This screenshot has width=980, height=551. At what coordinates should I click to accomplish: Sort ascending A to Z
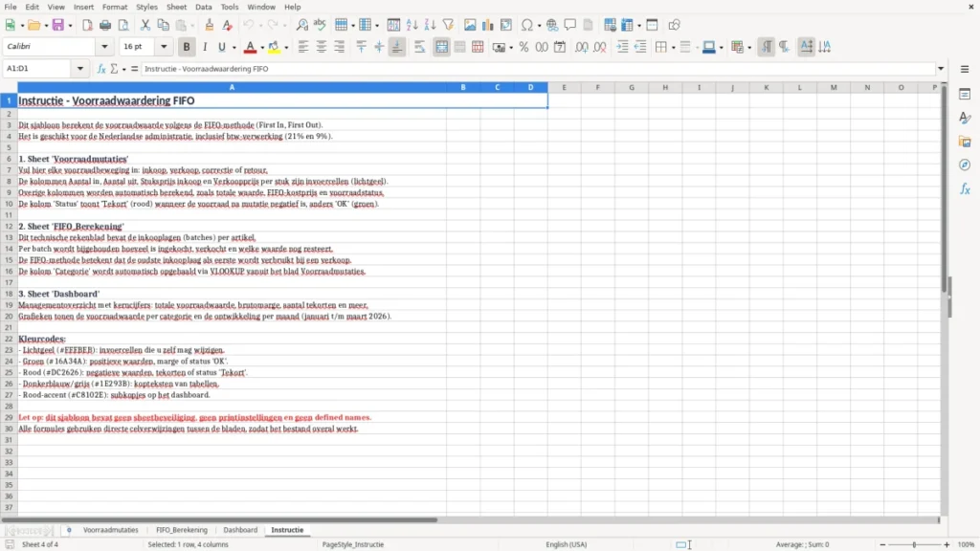pyautogui.click(x=412, y=25)
